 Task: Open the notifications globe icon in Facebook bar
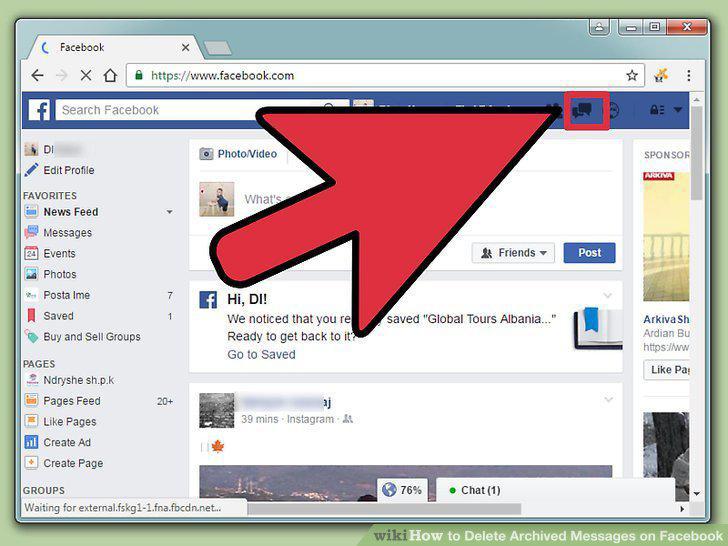pyautogui.click(x=613, y=110)
